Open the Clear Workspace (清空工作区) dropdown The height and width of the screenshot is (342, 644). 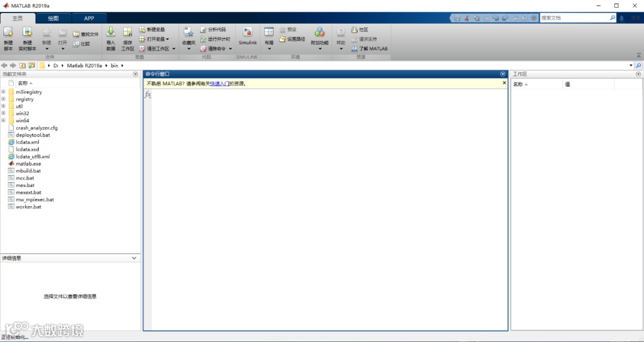[x=174, y=49]
